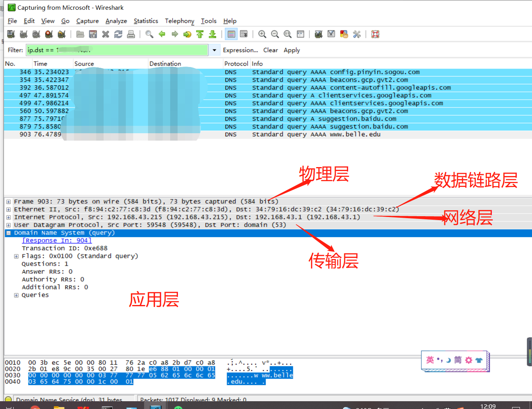Restart the running live capture
The width and height of the screenshot is (532, 409).
point(62,34)
